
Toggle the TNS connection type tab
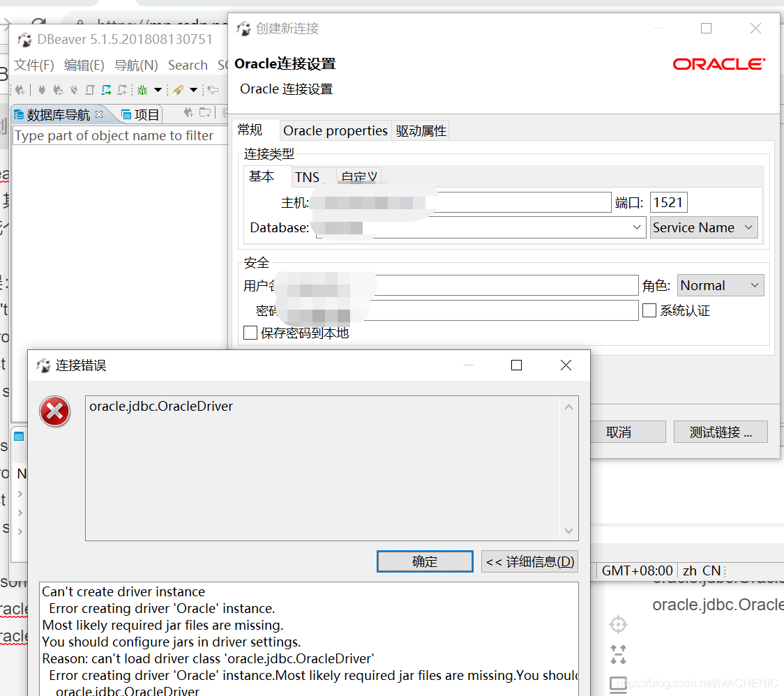(x=307, y=176)
